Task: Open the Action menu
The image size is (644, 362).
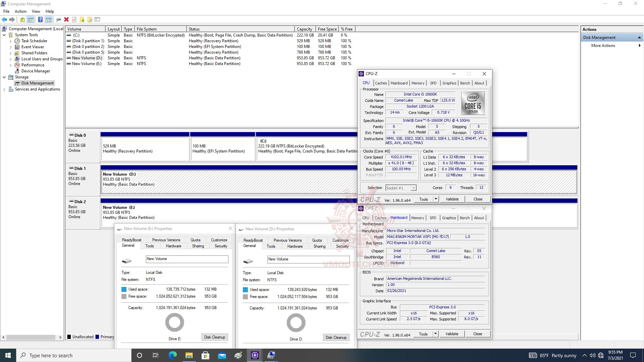Action: (20, 11)
